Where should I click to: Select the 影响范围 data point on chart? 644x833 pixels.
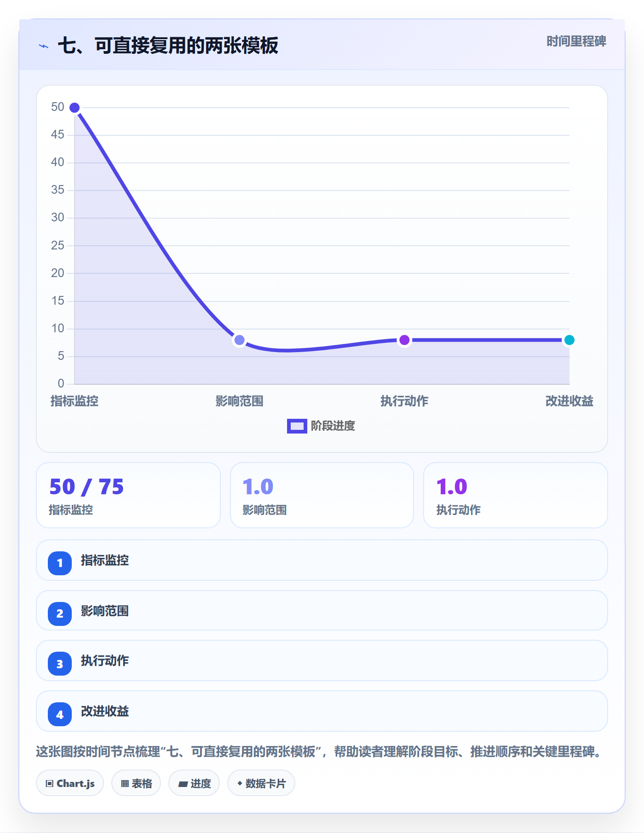click(239, 340)
